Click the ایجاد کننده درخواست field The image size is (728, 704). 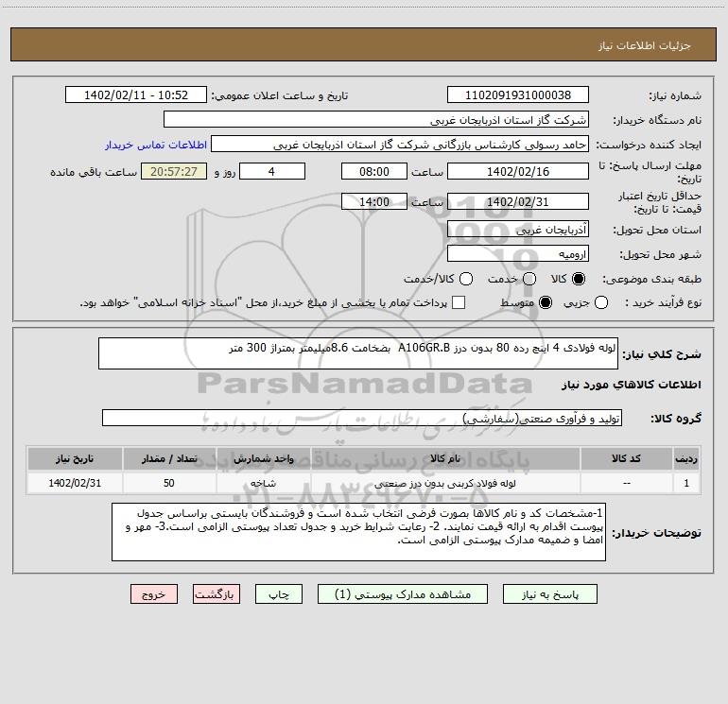point(400,145)
